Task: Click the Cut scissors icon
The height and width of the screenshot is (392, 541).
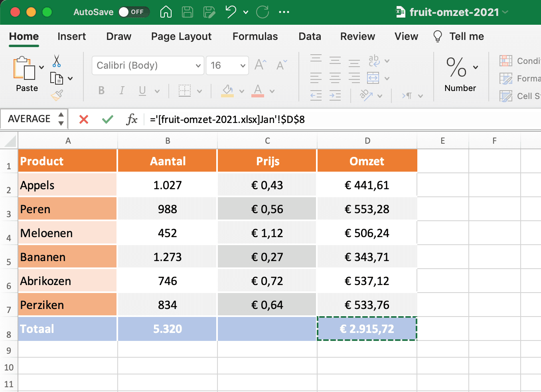Action: click(57, 61)
